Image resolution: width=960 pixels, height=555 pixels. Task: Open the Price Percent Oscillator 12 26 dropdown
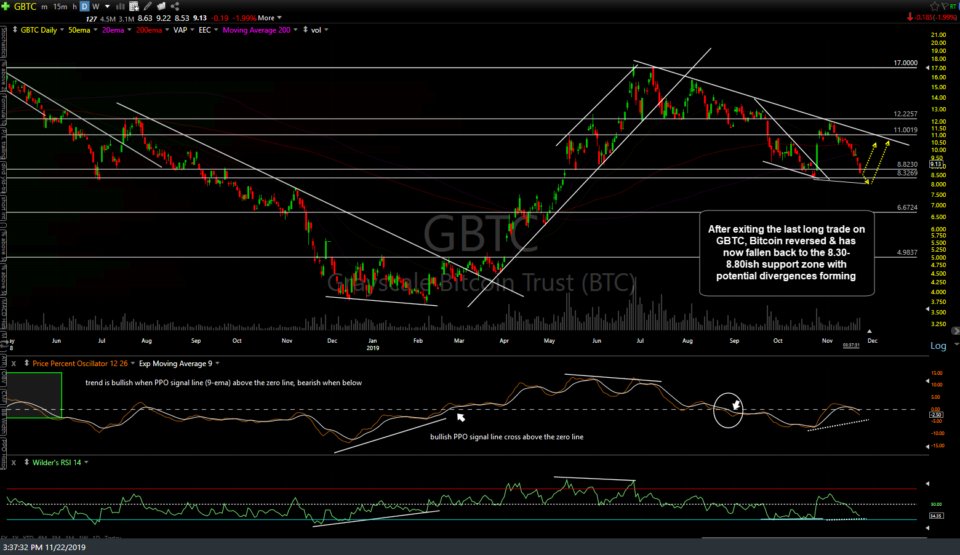tap(133, 363)
